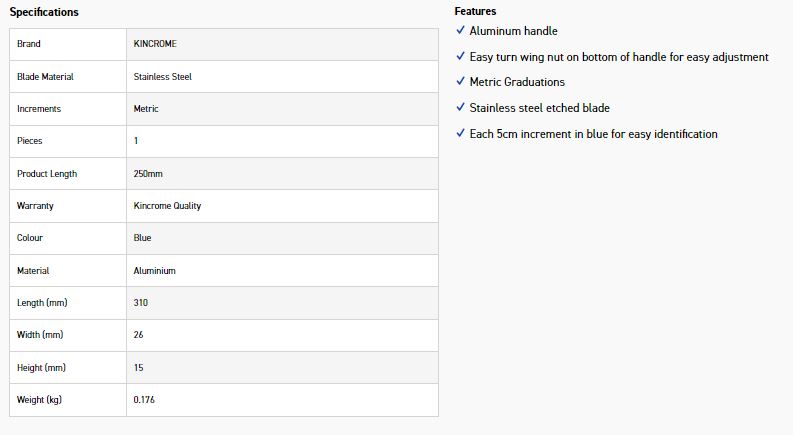Viewport: 793px width, 435px height.
Task: Click the Length (mm) value 310
Action: (x=141, y=303)
